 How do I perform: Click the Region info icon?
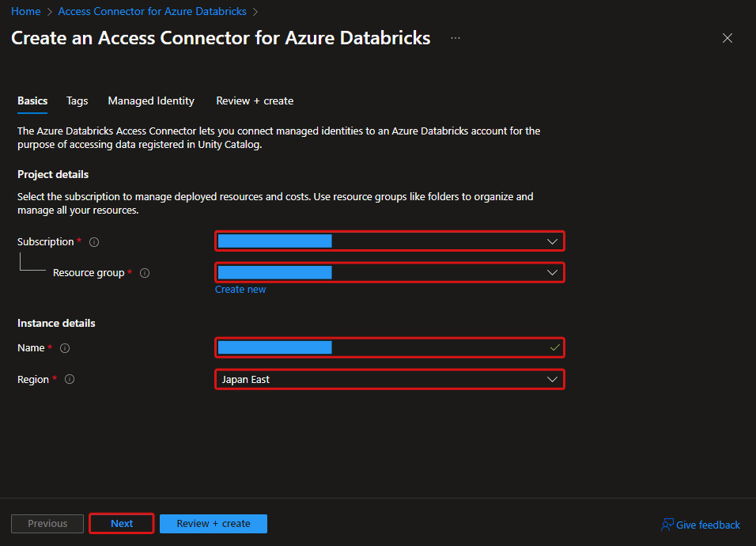70,379
